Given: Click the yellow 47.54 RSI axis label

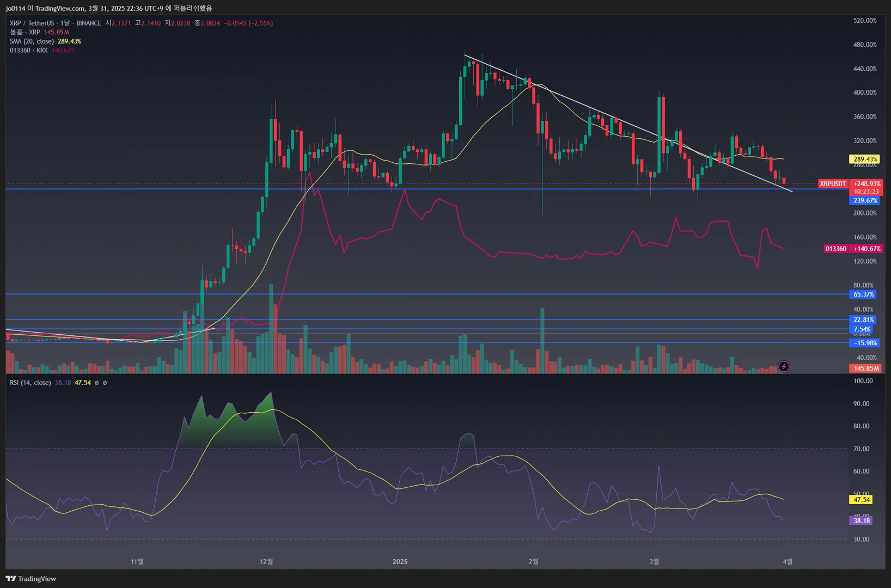Looking at the screenshot, I should click(x=862, y=500).
